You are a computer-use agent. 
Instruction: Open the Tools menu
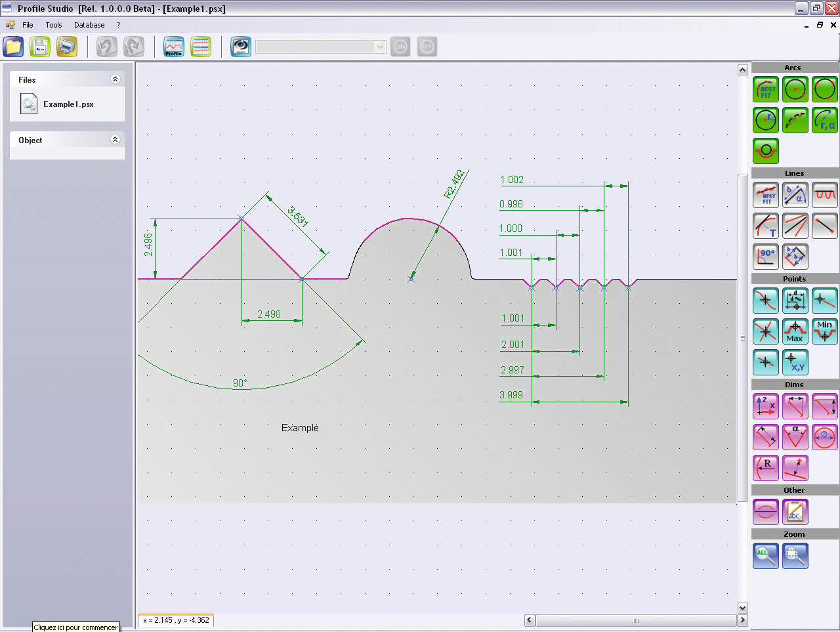tap(54, 25)
